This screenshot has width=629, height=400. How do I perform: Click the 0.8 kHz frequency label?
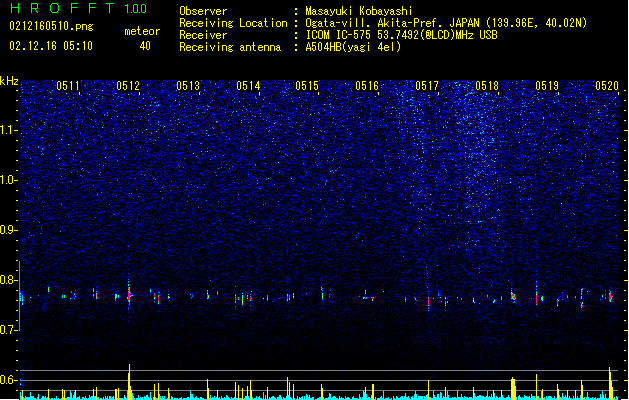pos(8,280)
